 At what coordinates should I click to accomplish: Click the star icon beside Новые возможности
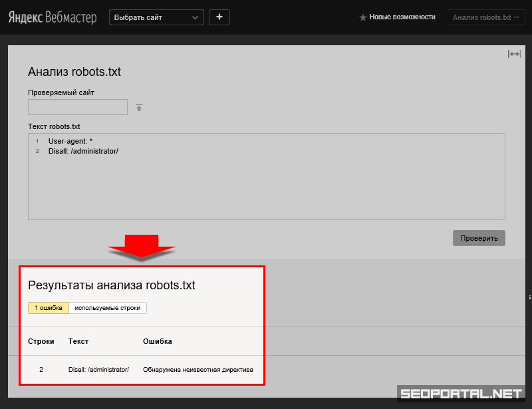click(362, 17)
